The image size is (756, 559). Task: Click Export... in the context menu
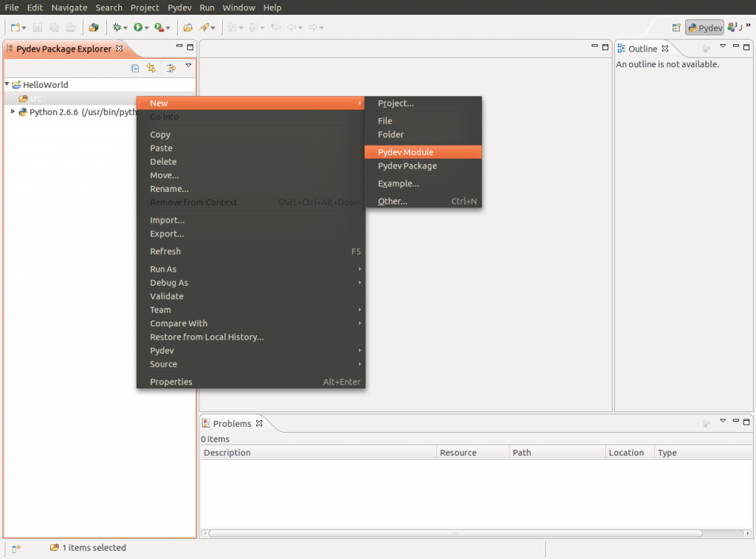[251, 234]
